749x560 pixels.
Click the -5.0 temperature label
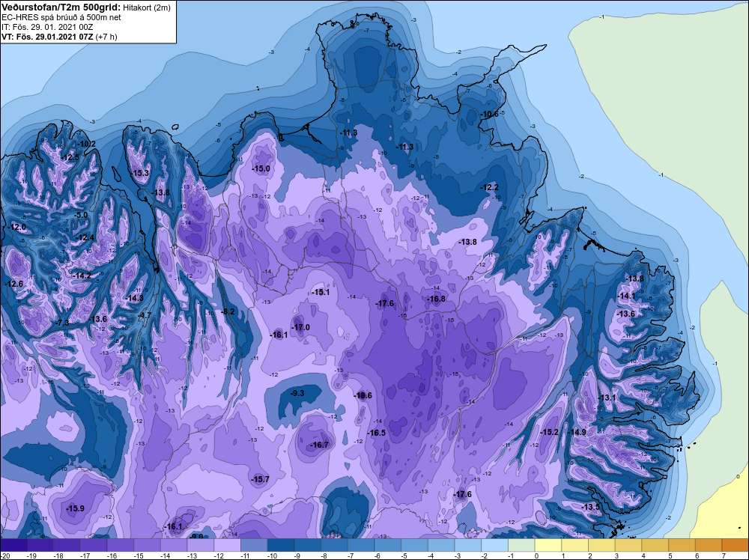(81, 216)
